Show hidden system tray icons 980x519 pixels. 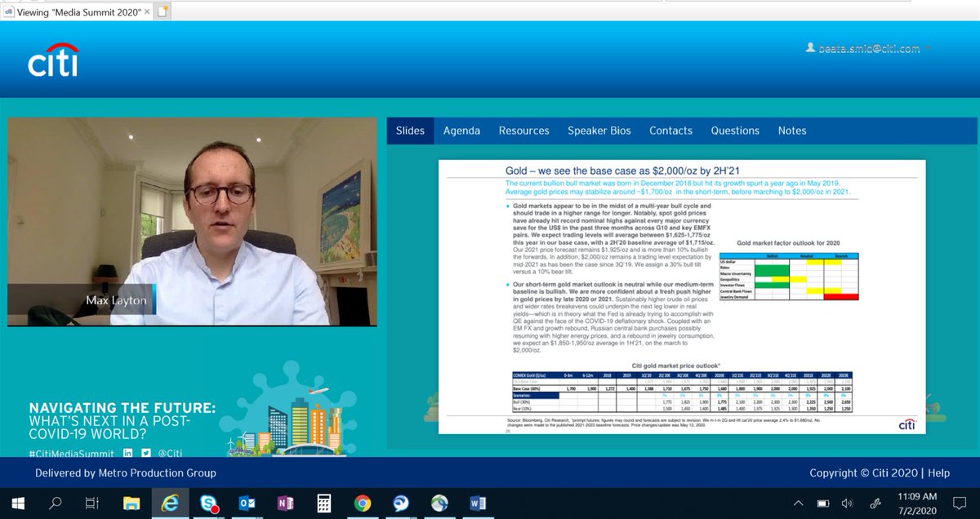click(798, 503)
